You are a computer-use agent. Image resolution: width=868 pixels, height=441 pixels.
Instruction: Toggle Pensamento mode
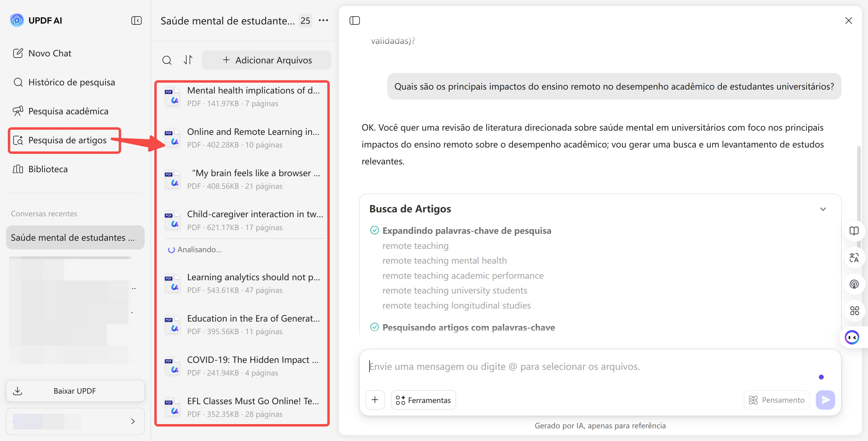tap(777, 400)
